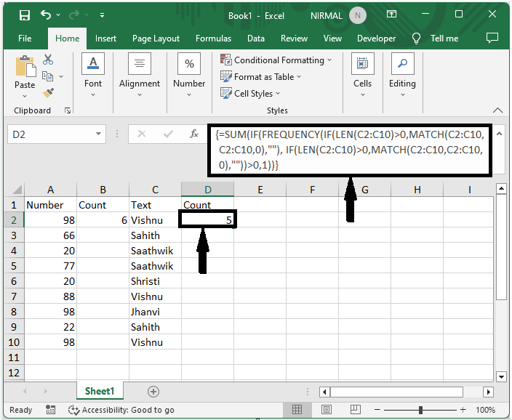
Task: Open Format as Table gallery
Action: point(261,77)
